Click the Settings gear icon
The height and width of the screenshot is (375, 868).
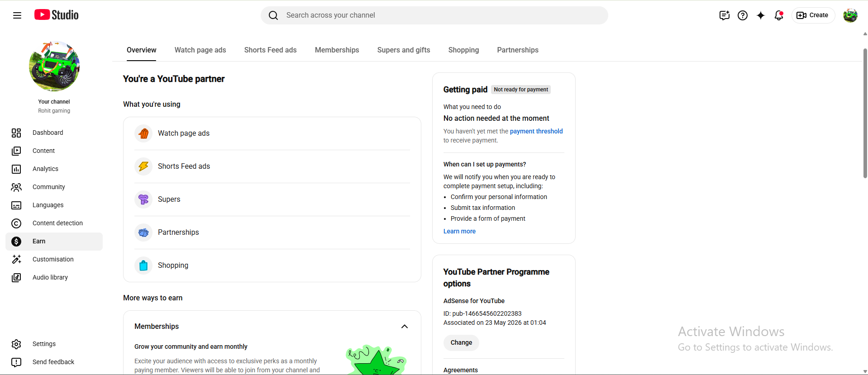click(x=16, y=344)
